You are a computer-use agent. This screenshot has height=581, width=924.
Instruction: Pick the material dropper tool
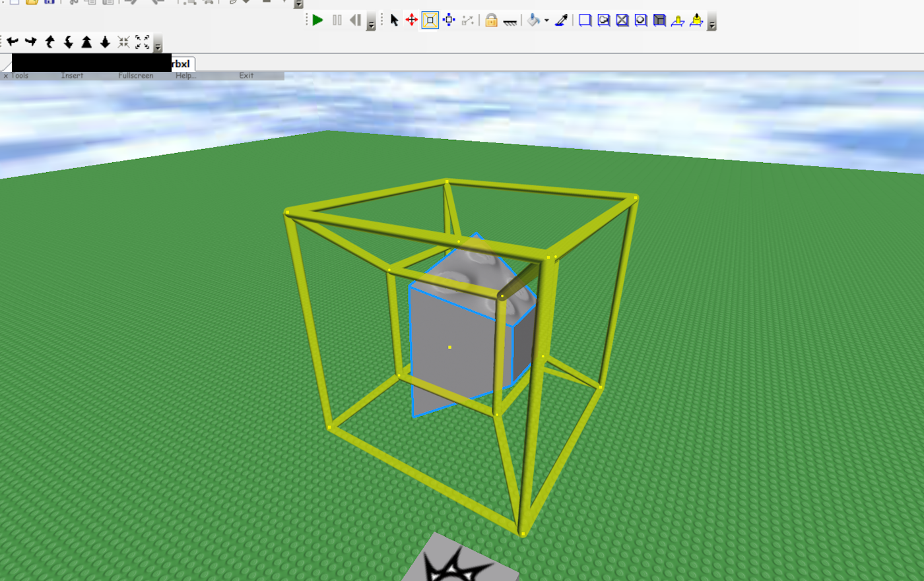click(x=560, y=20)
